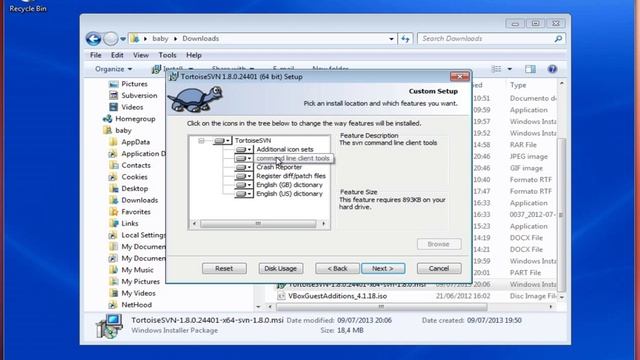Open the recent locations dropdown arrow
Image resolution: width=640 pixels, height=360 pixels.
point(123,39)
